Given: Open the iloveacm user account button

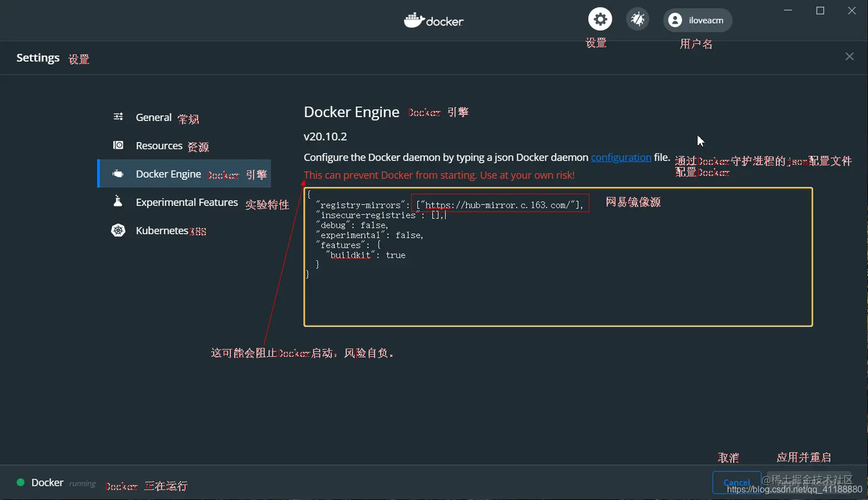Looking at the screenshot, I should click(697, 20).
